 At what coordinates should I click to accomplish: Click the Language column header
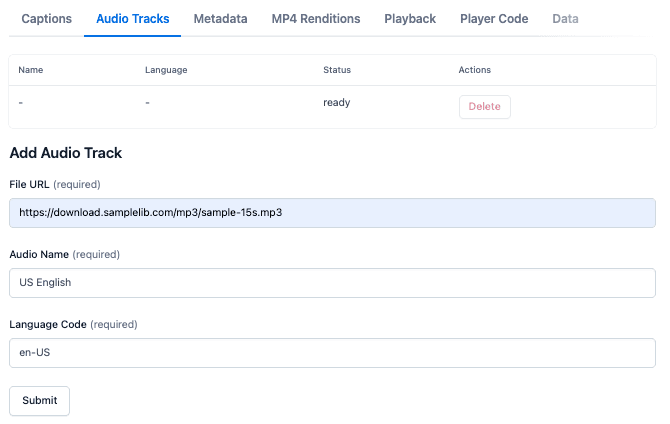pos(166,70)
